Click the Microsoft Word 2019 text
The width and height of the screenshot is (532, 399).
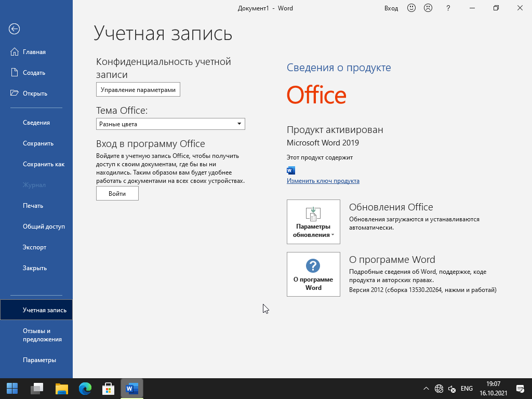click(x=323, y=143)
